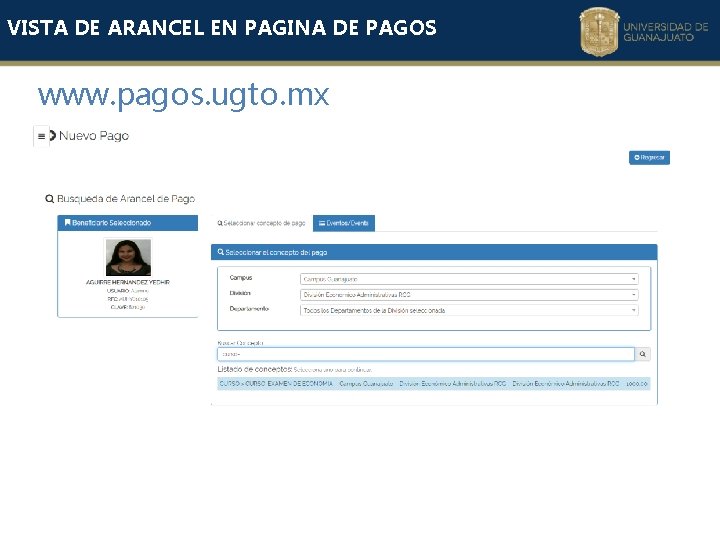This screenshot has width=720, height=540.
Task: Open the Eventos/Events tab
Action: [344, 223]
